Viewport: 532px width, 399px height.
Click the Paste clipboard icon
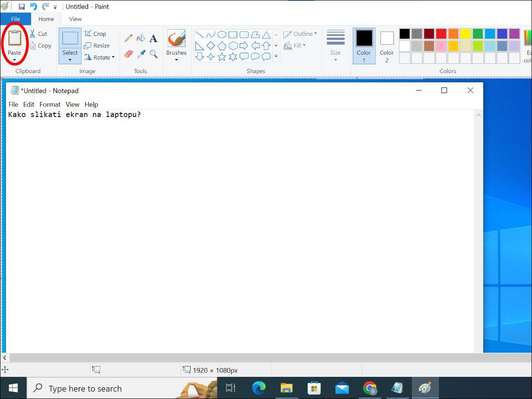click(15, 38)
